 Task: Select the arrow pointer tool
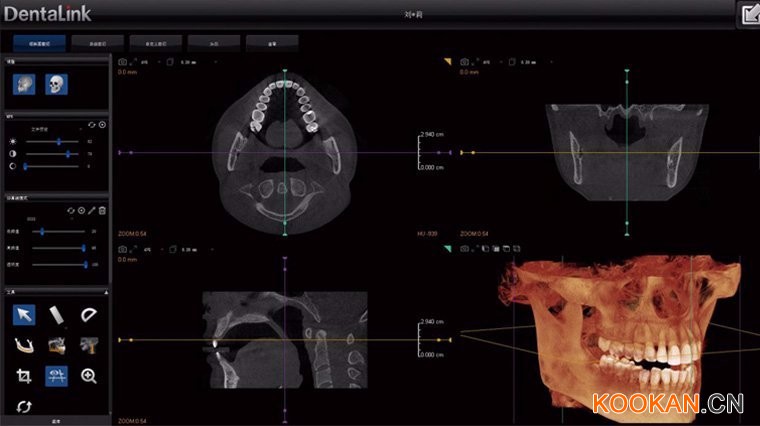24,315
